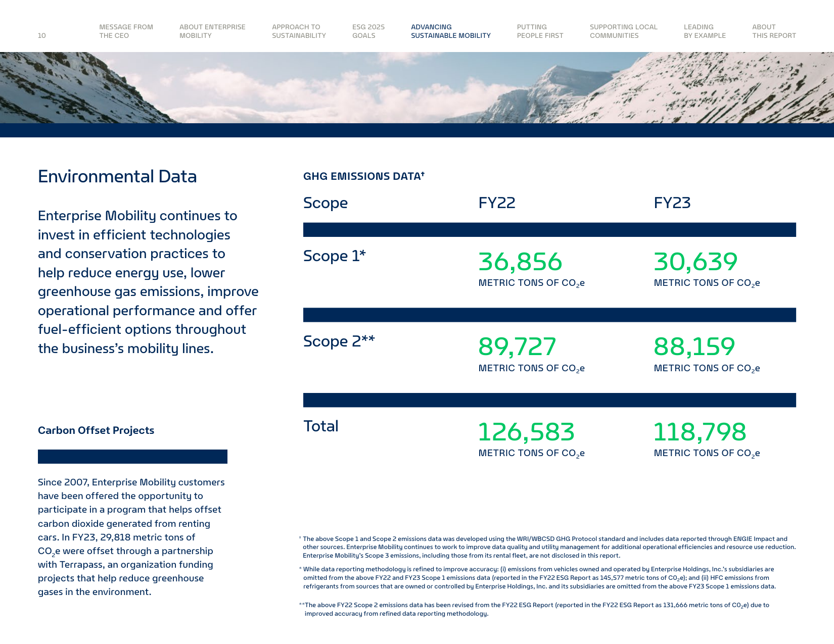Image resolution: width=834 pixels, height=644 pixels.
Task: Click the snowy mountain banner image
Action: coord(417,87)
